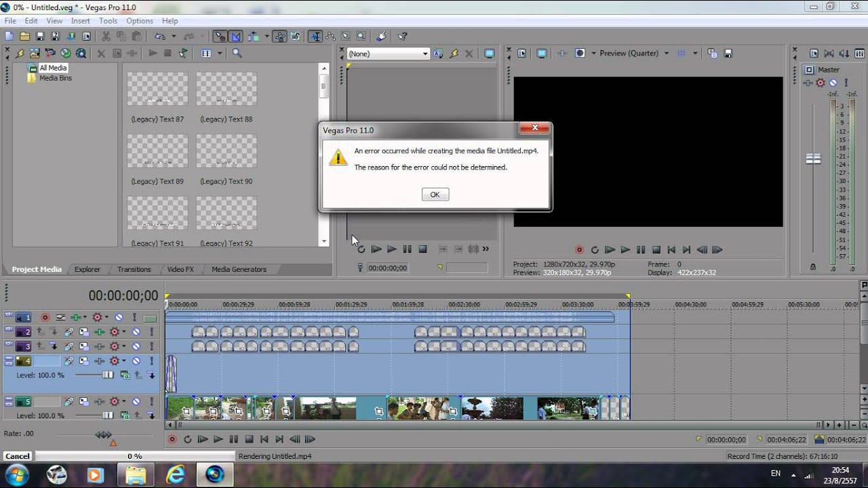Click the Undo arrow icon
The height and width of the screenshot is (488, 868).
click(159, 37)
